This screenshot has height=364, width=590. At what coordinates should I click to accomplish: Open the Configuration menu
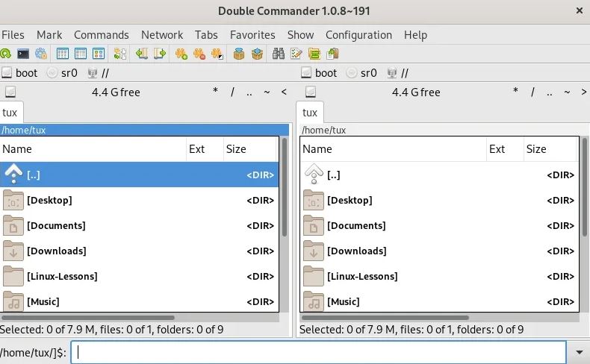[x=358, y=35]
